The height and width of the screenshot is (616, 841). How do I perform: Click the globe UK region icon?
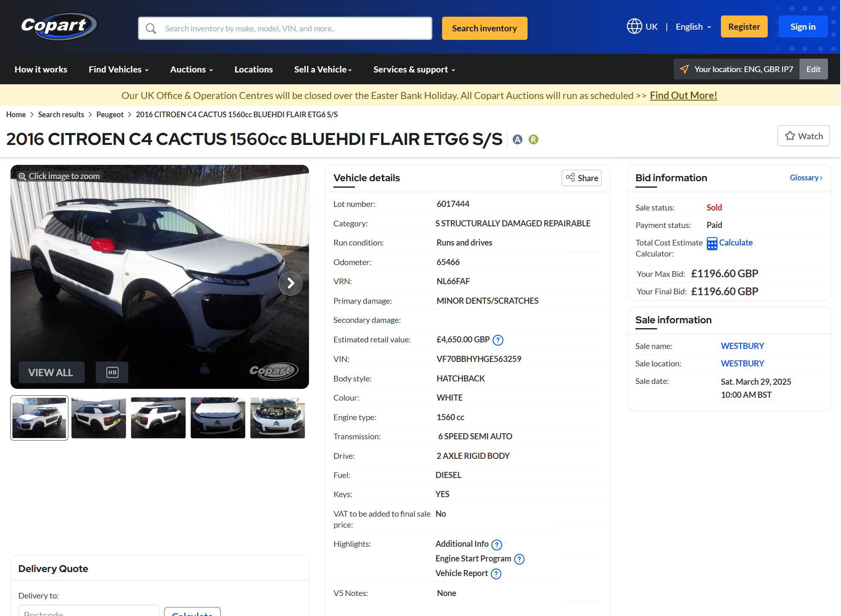[x=634, y=26]
